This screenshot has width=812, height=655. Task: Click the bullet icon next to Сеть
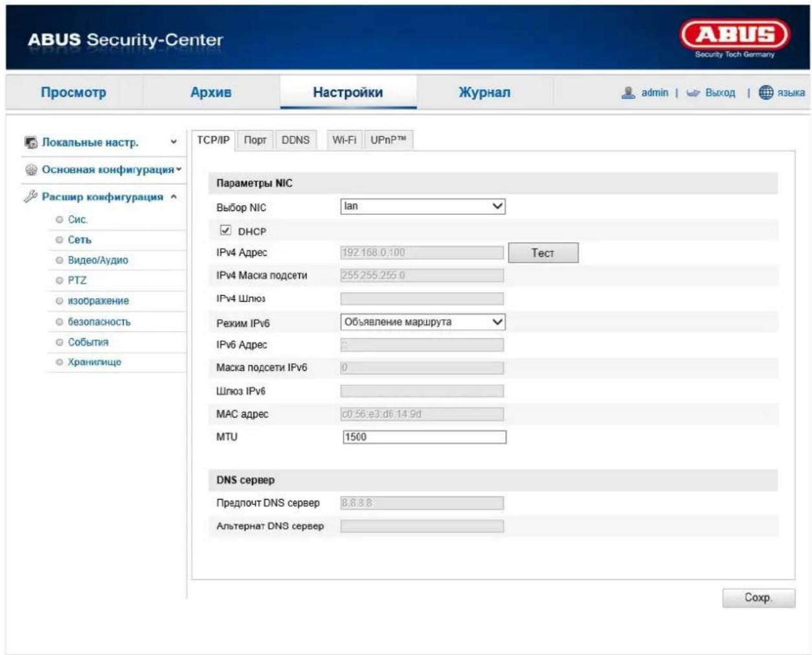(x=60, y=240)
